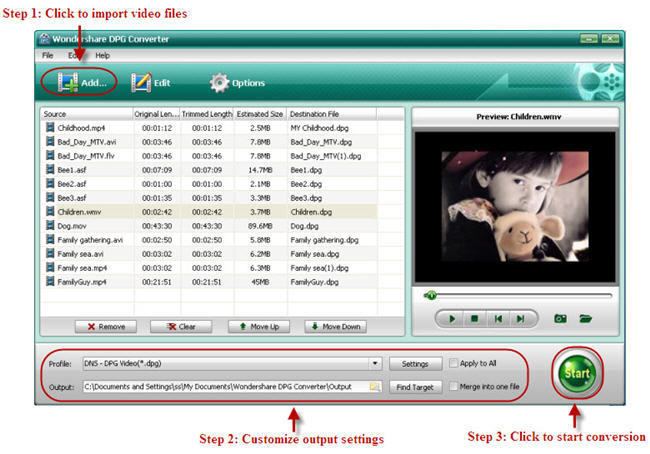650x454 pixels.
Task: Open profile Settings button
Action: [415, 364]
